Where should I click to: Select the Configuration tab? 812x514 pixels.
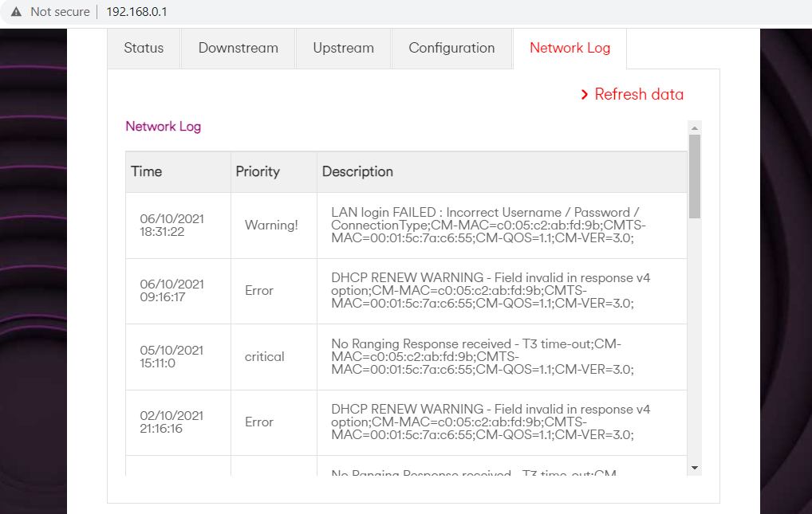click(x=451, y=48)
